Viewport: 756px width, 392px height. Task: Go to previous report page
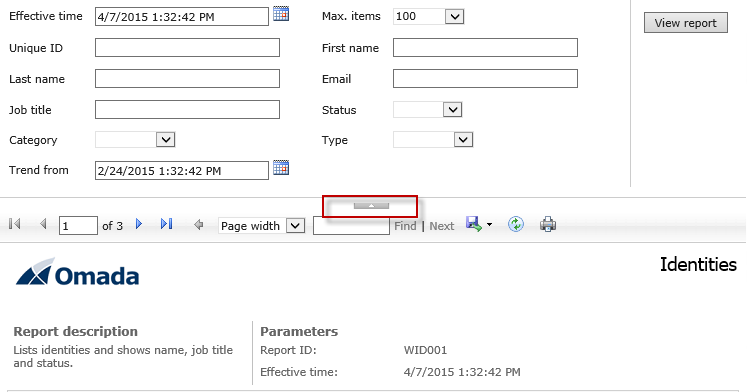(x=43, y=224)
